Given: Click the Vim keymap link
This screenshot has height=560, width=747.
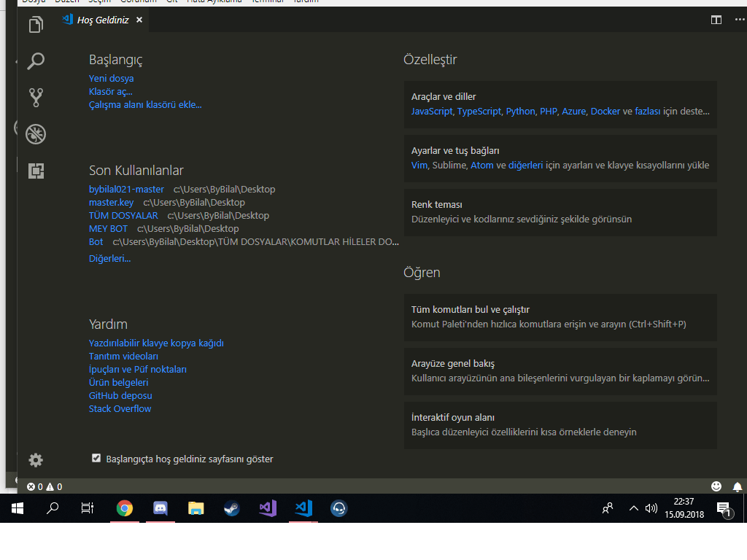Looking at the screenshot, I should 419,166.
